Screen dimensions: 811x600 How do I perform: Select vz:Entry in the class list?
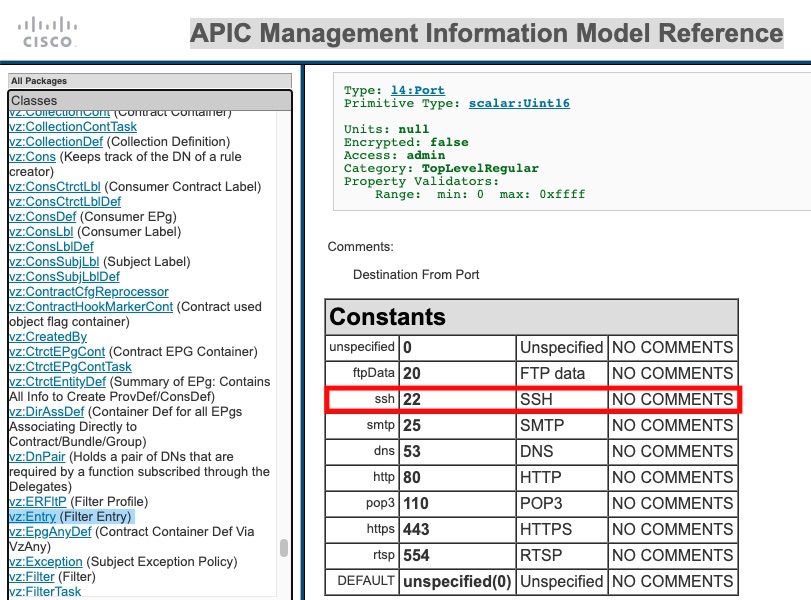[x=33, y=517]
